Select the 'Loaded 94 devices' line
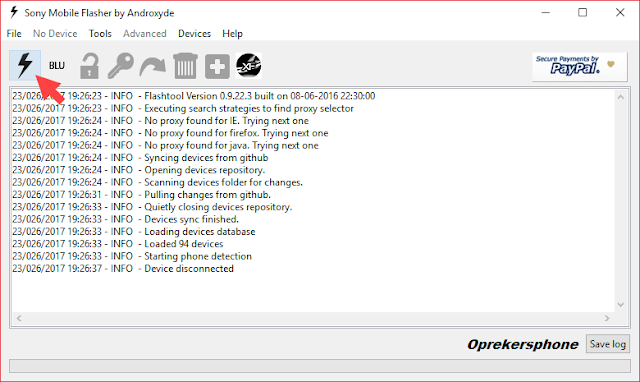Screen dimensions: 640x382 pyautogui.click(x=118, y=244)
